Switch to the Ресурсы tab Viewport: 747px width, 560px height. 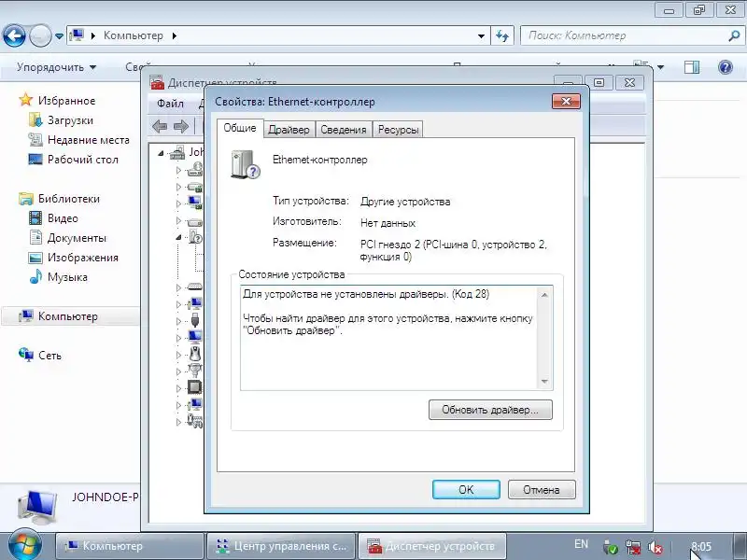[x=398, y=130]
